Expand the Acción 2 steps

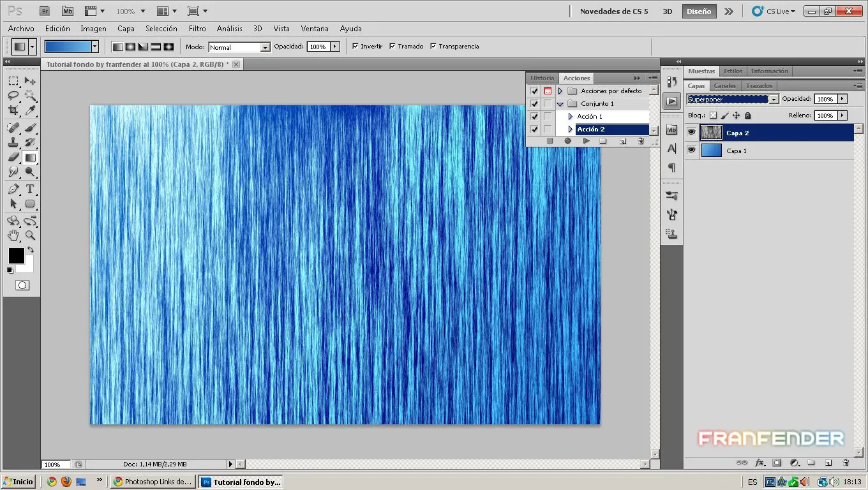571,129
